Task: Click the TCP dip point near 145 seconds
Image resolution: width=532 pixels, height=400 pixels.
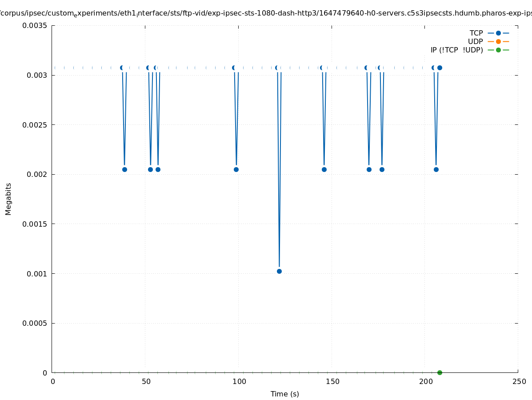Action: tap(324, 169)
